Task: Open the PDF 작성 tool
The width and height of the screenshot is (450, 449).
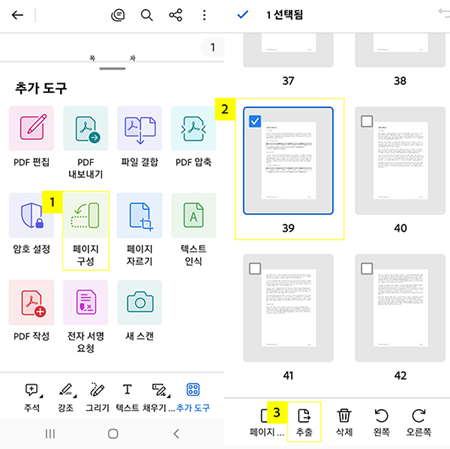Action: pyautogui.click(x=31, y=311)
